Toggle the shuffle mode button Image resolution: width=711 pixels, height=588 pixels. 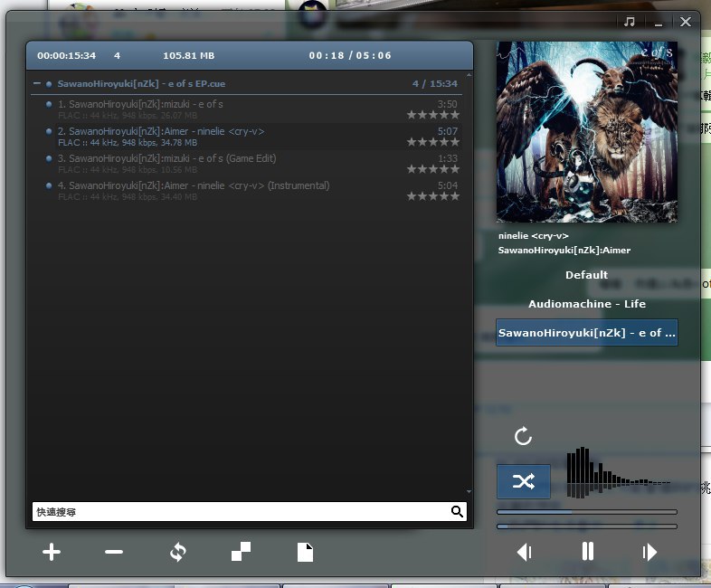tap(524, 481)
